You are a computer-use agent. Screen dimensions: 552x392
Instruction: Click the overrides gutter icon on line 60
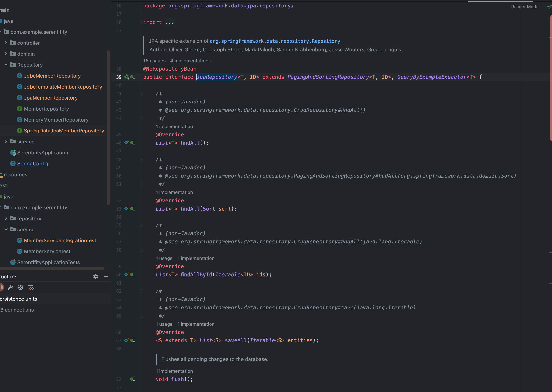pos(127,274)
